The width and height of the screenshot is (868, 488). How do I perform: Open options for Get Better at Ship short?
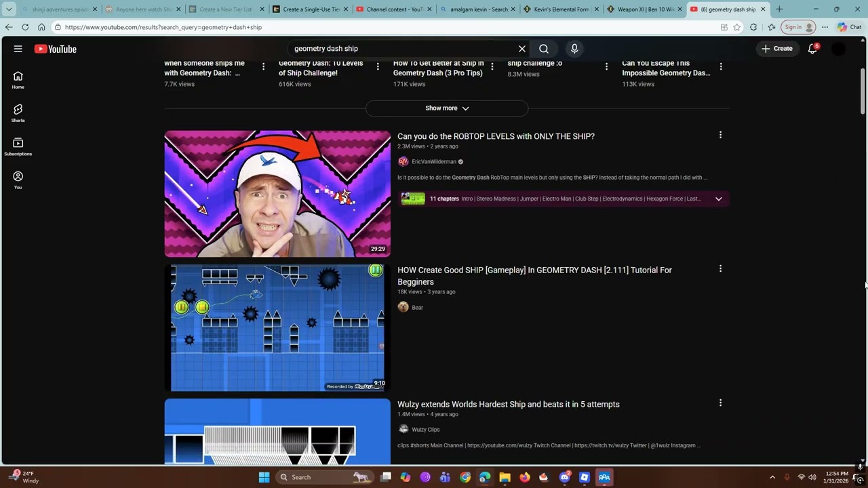coord(492,66)
